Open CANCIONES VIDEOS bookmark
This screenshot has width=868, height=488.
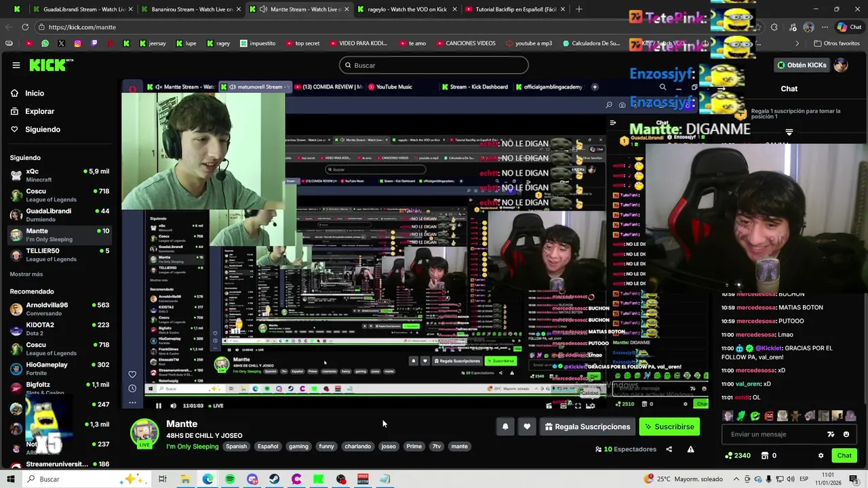point(465,43)
